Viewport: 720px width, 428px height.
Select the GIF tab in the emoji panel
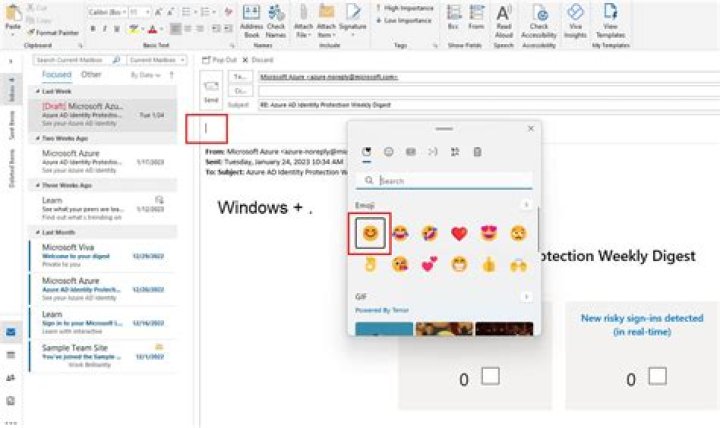(411, 152)
